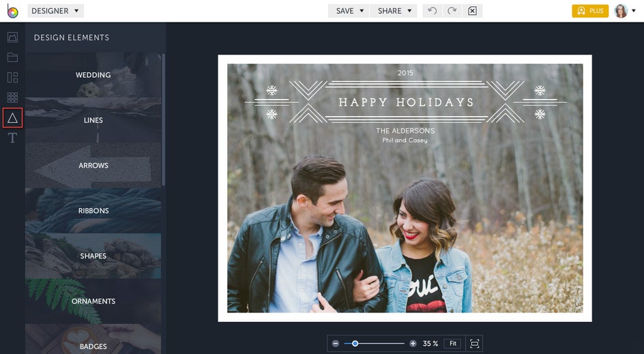Expand the account menu arrow
The height and width of the screenshot is (354, 644).
pyautogui.click(x=633, y=11)
